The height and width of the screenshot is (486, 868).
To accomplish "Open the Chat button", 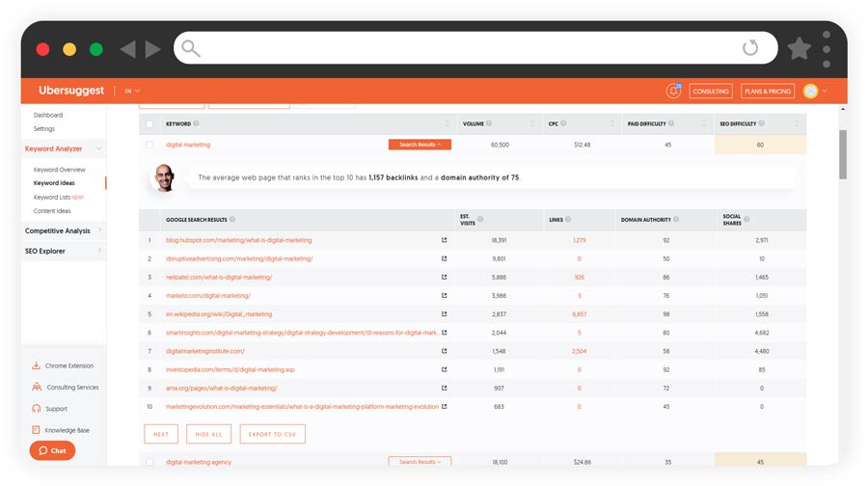I will click(x=53, y=450).
